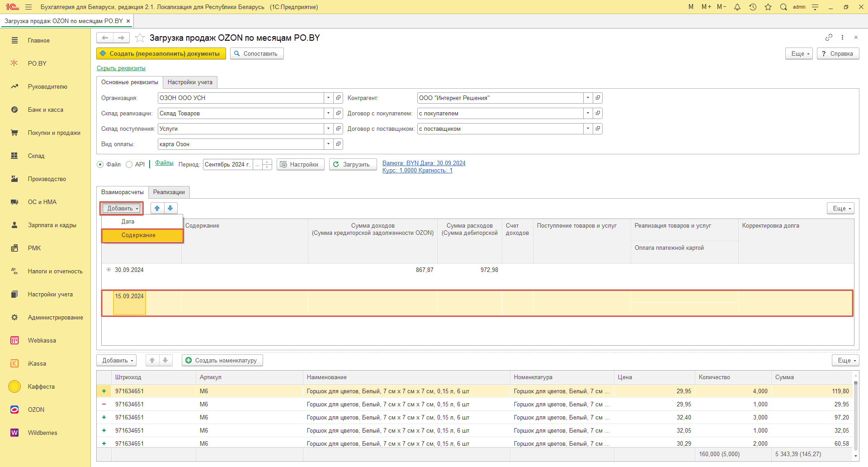Open Настройки button next to period
Image resolution: width=868 pixels, height=467 pixels.
click(x=300, y=164)
